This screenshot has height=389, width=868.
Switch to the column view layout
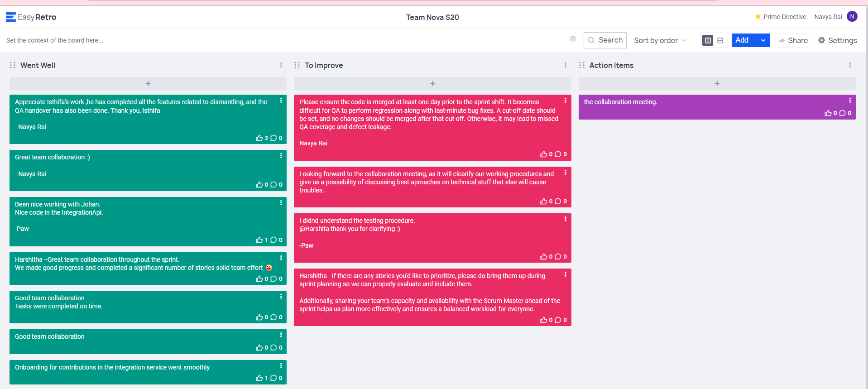pos(708,40)
